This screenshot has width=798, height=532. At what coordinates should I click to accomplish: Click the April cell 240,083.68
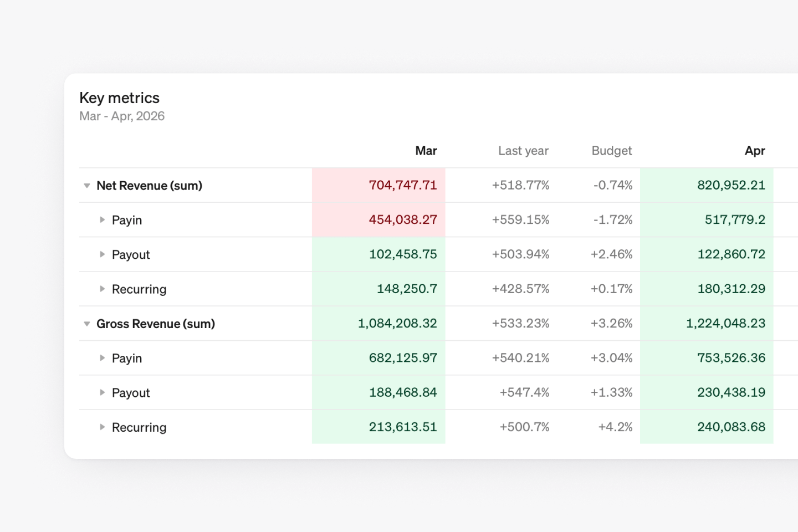click(707, 427)
